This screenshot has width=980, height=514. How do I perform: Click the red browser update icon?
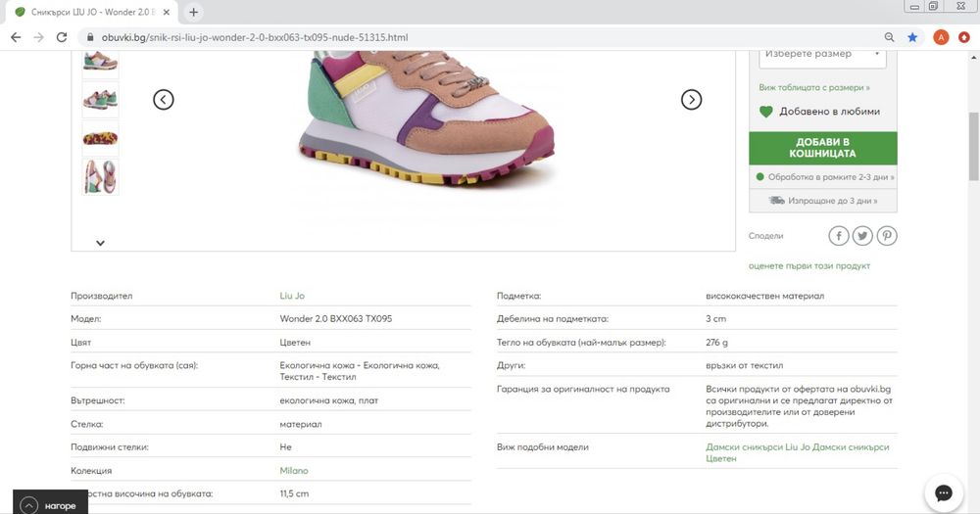click(x=964, y=37)
